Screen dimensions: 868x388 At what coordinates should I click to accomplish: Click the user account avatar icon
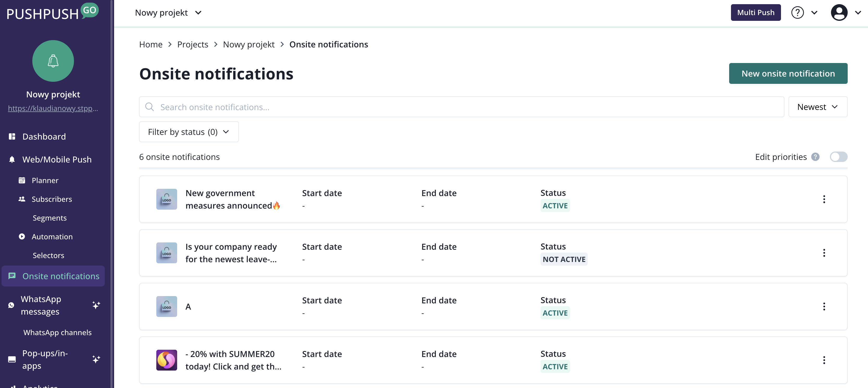coord(839,13)
